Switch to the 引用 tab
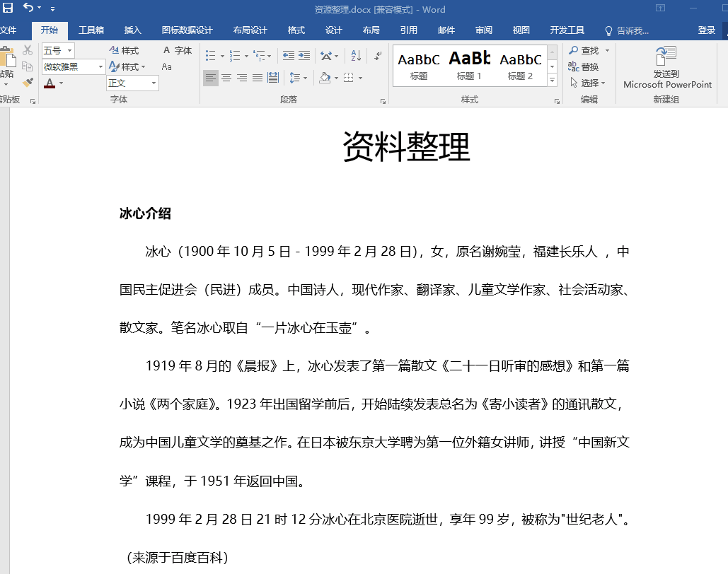This screenshot has height=574, width=728. tap(409, 30)
